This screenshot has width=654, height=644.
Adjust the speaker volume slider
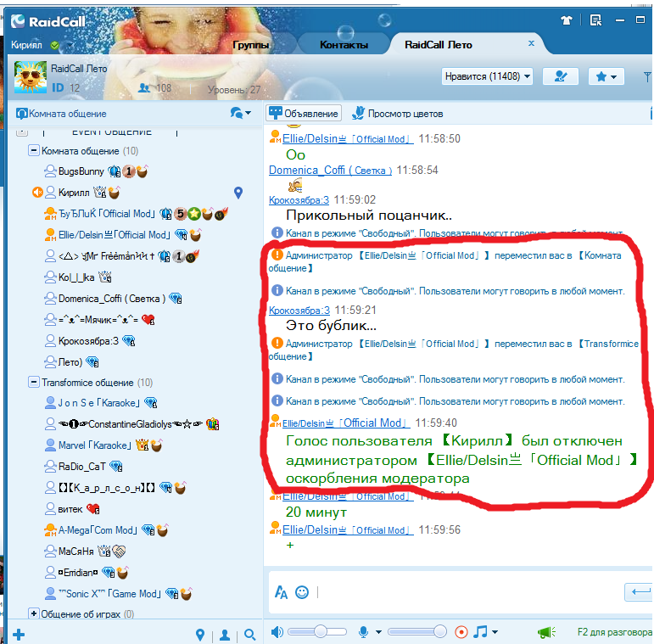pyautogui.click(x=318, y=632)
